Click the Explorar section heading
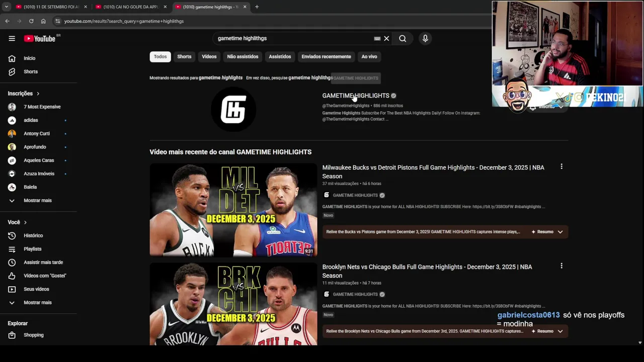The width and height of the screenshot is (644, 362). 18,323
